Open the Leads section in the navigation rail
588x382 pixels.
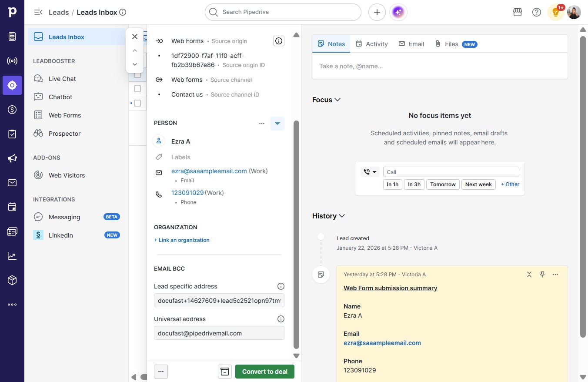coord(12,85)
